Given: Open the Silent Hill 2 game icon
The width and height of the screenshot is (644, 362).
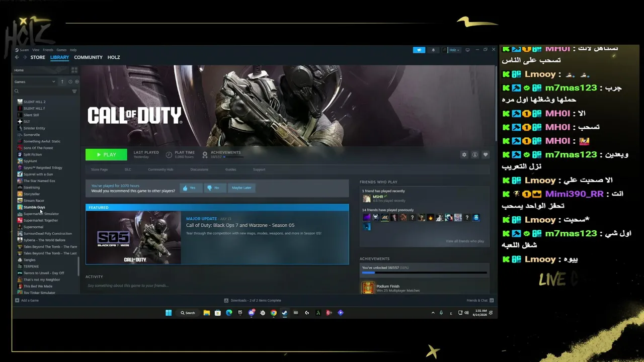Looking at the screenshot, I should 20,102.
